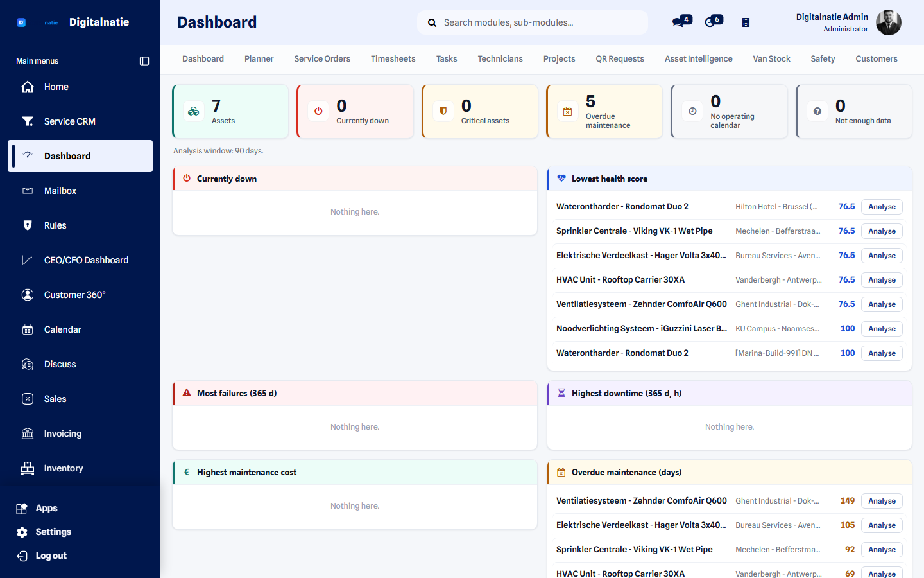Analyse Elektrische Verdeelkast in Lowest health score

882,256
